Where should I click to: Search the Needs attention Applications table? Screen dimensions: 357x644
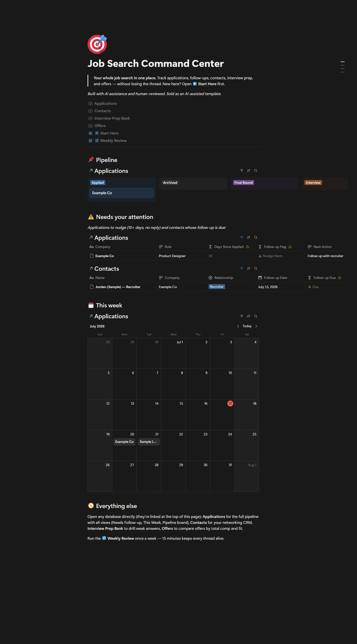256,237
